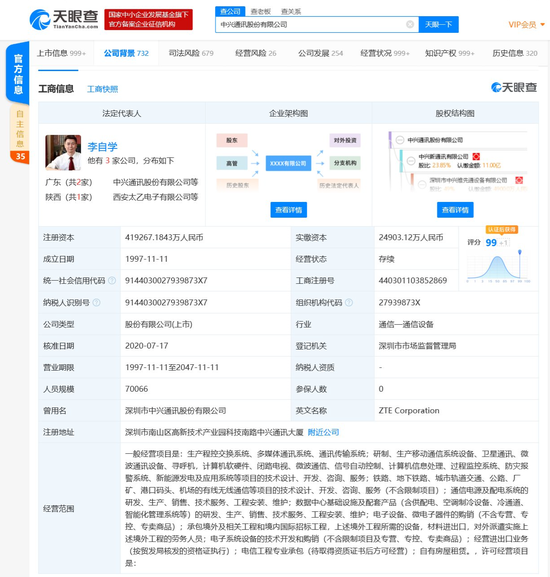
Task: Click the credit code 91440300279398873X7 in 统一社会信用代码 row
Action: pos(166,281)
